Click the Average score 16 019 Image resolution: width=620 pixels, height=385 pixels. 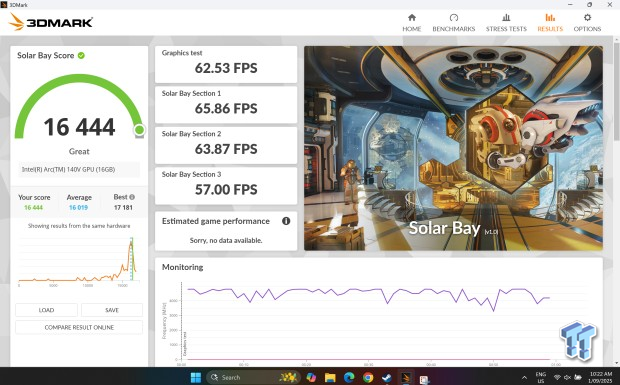pyautogui.click(x=78, y=208)
